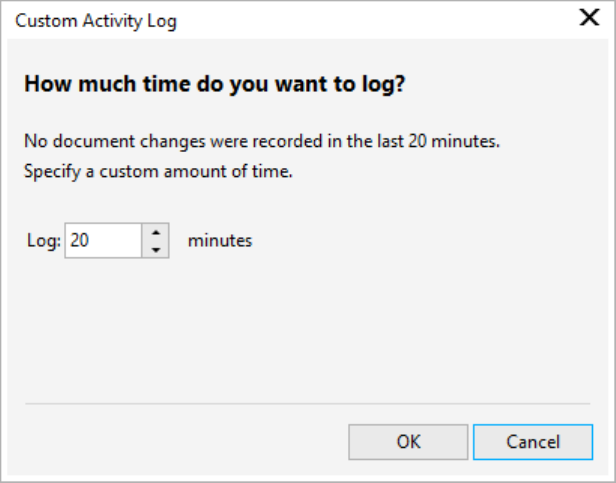
Task: Click the "Specify a custom amount of time" text
Action: tap(157, 170)
